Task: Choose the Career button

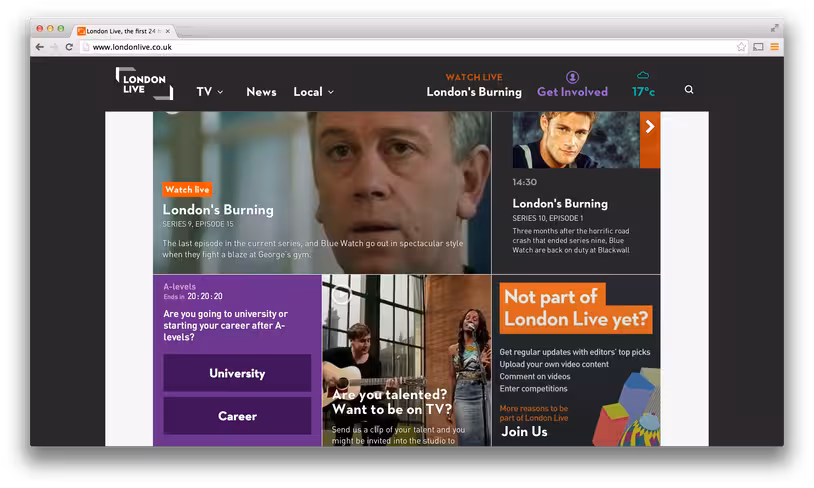Action: tap(237, 416)
